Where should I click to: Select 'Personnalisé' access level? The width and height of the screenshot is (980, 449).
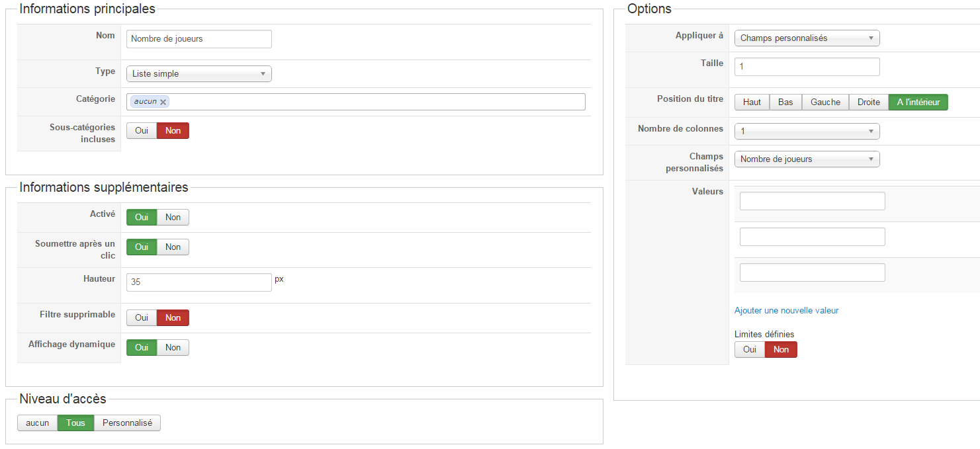pos(127,423)
